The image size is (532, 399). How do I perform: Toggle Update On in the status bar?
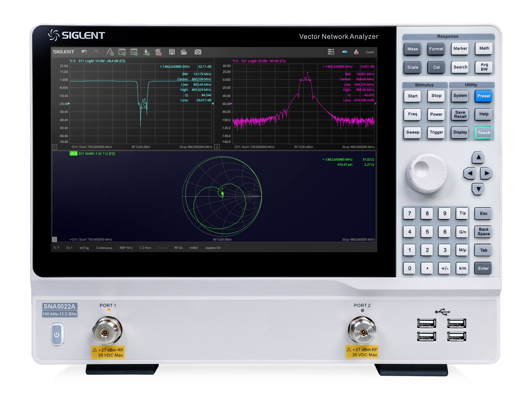pos(213,248)
